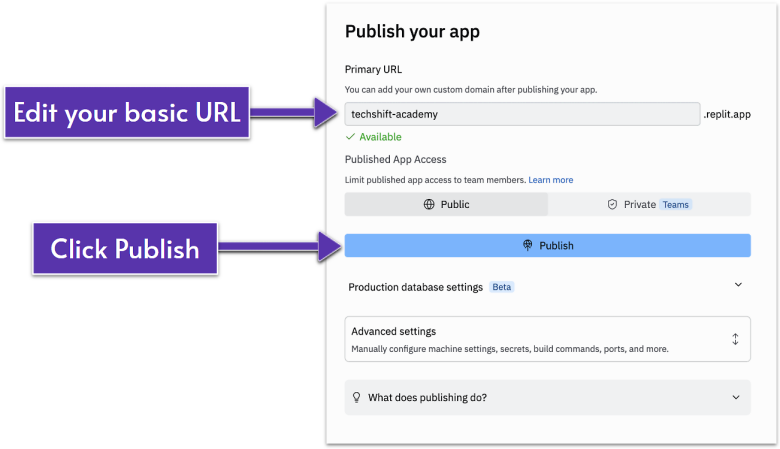Viewport: 780px width, 449px height.
Task: Expand Advanced settings arrows
Action: tap(735, 339)
